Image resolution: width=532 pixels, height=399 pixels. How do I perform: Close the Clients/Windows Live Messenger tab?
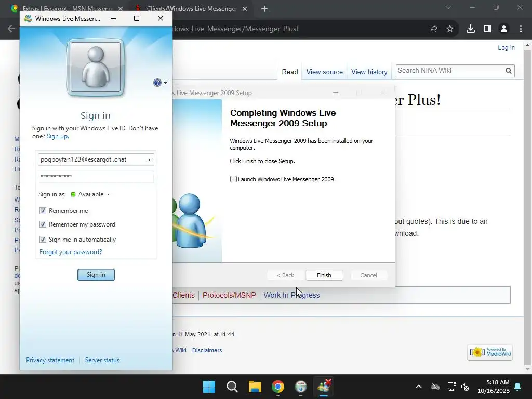[245, 9]
